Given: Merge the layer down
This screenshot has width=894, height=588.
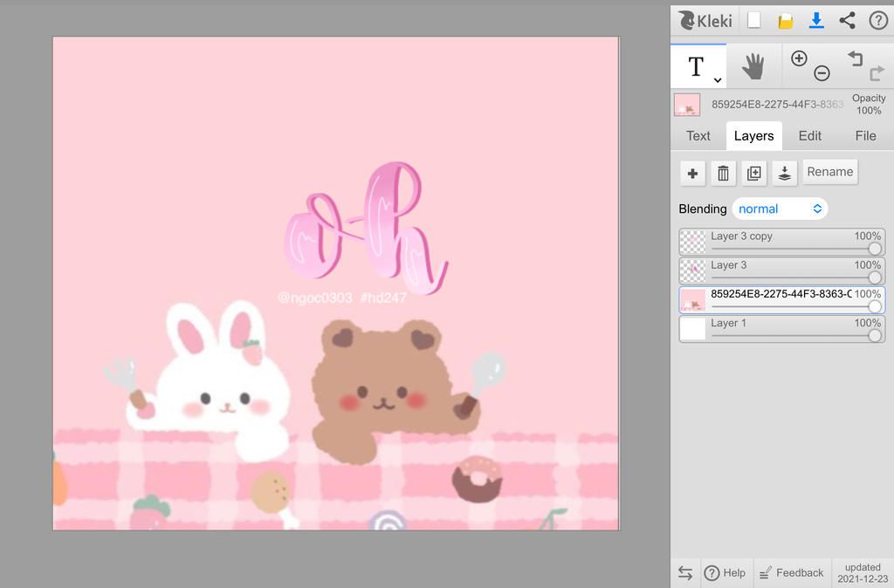Looking at the screenshot, I should click(x=785, y=174).
